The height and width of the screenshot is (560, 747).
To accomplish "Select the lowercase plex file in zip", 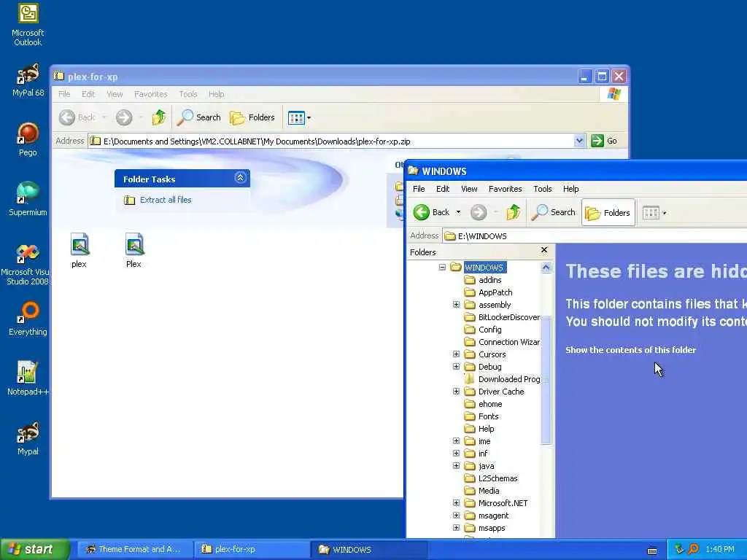I will pos(79,251).
